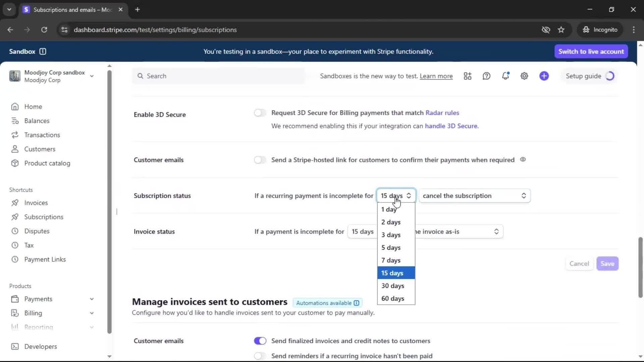Select 30 days from the dropdown list
Image resolution: width=644 pixels, height=362 pixels.
[393, 286]
